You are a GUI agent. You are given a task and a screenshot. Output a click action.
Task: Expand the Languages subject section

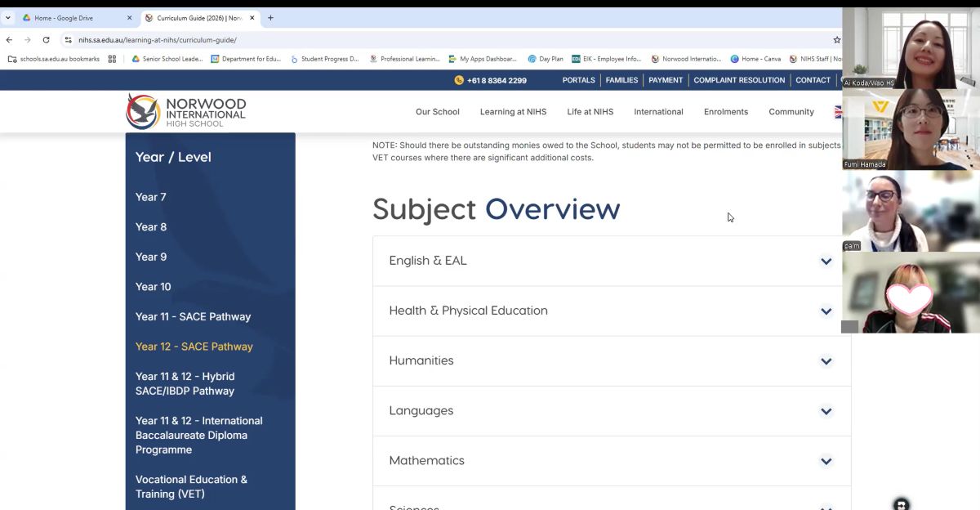point(826,411)
